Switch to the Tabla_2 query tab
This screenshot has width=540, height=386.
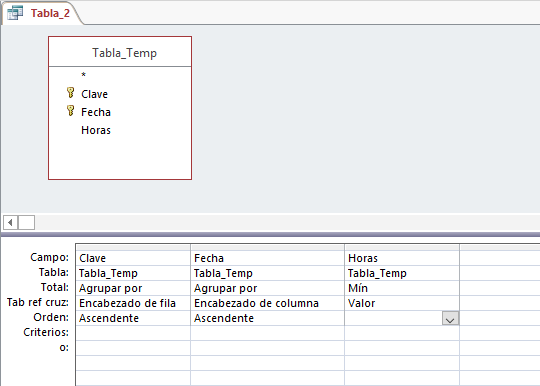pyautogui.click(x=42, y=13)
